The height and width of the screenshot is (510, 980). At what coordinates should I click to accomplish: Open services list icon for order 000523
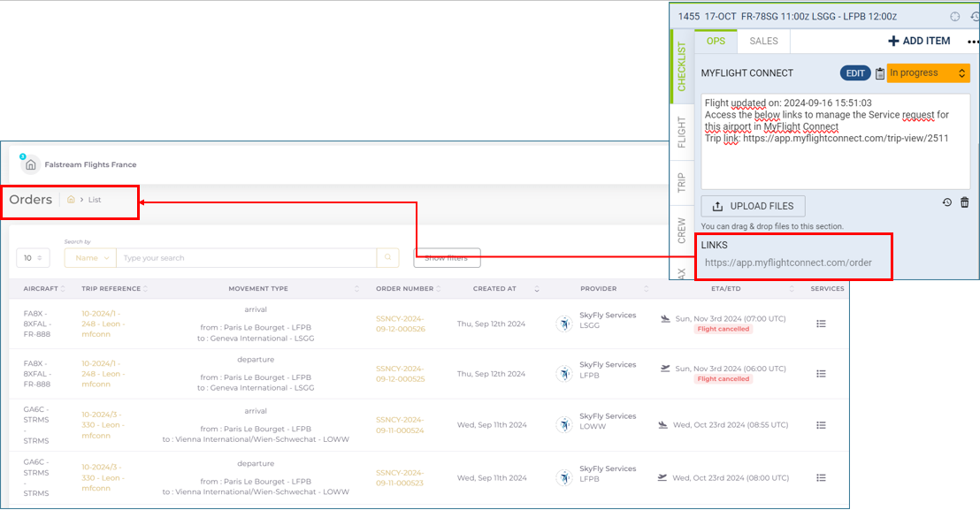(821, 477)
